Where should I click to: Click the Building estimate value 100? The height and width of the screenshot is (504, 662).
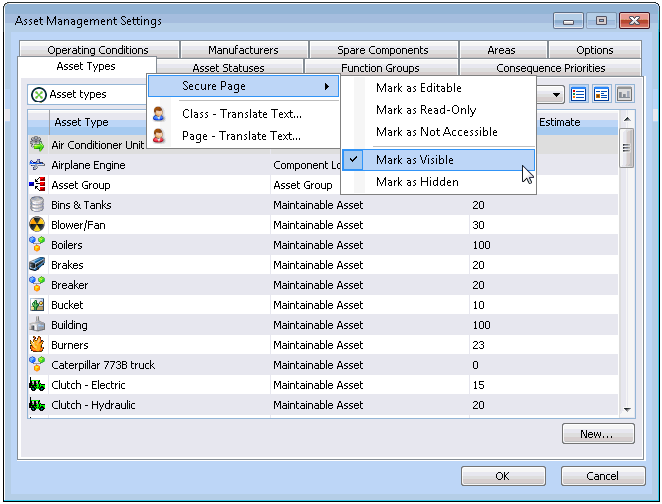point(481,325)
